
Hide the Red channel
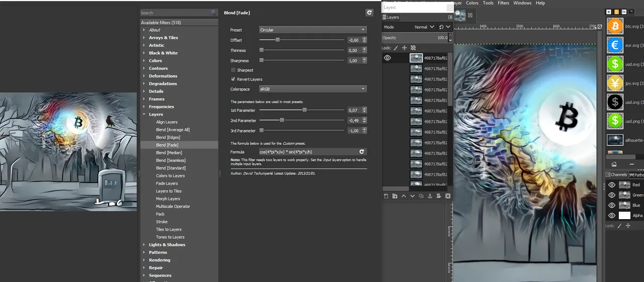[612, 184]
